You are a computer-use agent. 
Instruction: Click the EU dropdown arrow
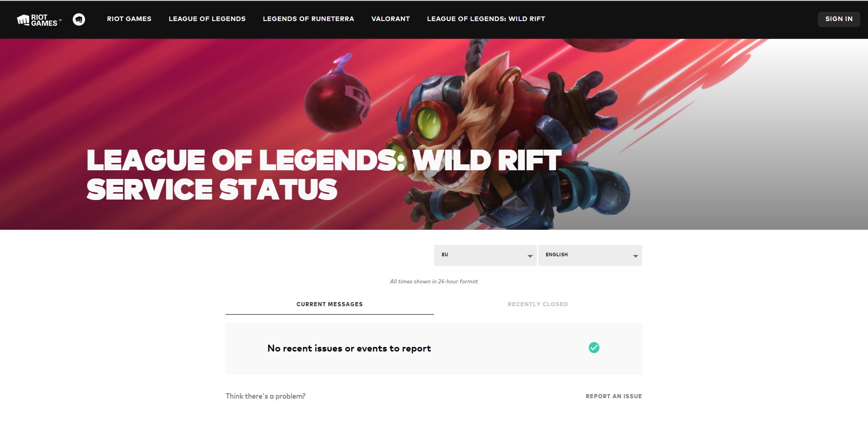coord(530,256)
